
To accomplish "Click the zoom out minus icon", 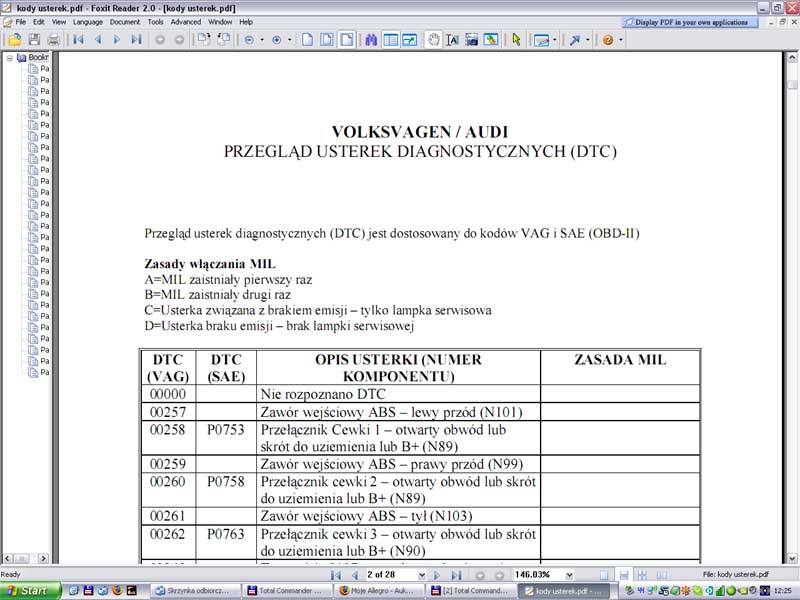I will [x=249, y=40].
